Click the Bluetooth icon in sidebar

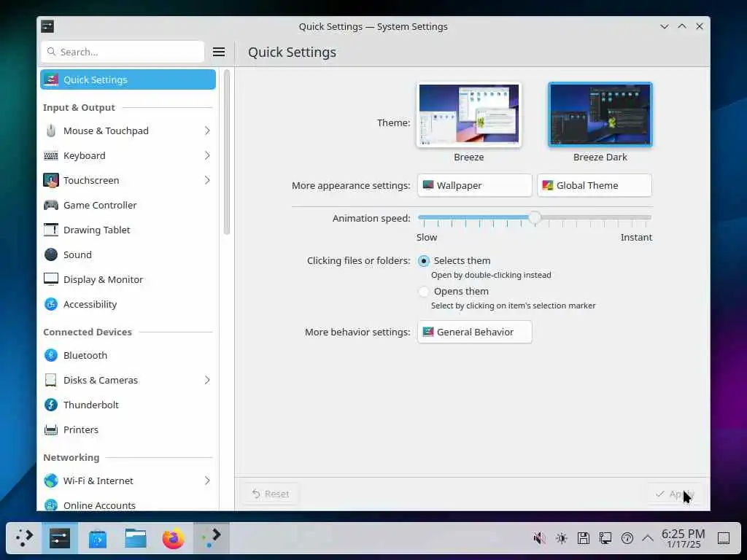51,355
